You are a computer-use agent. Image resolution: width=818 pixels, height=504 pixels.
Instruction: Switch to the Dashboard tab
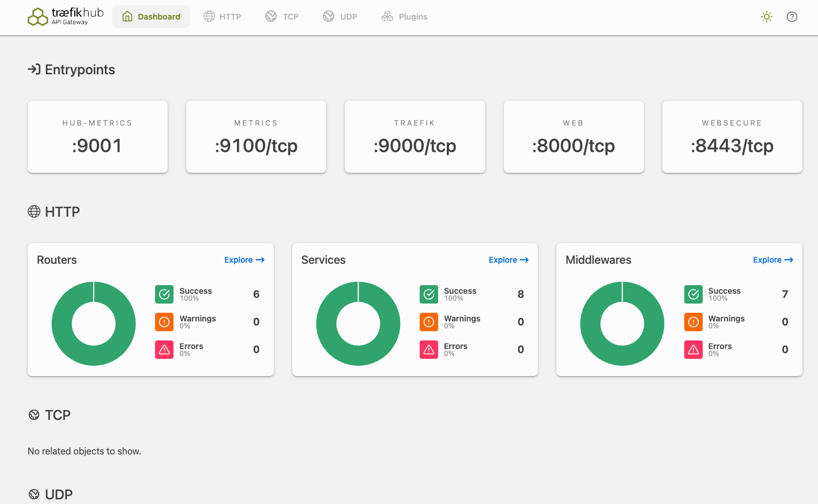[x=151, y=17]
